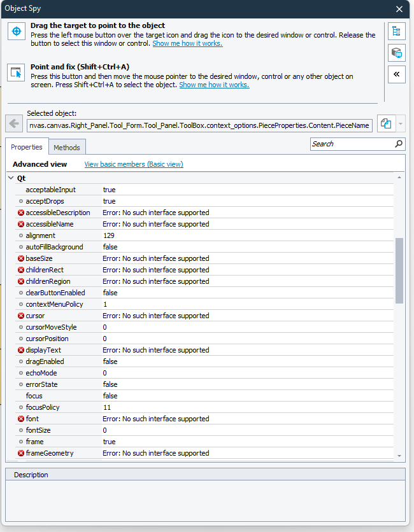This screenshot has height=532, width=414.
Task: Select the Properties tab
Action: [27, 147]
